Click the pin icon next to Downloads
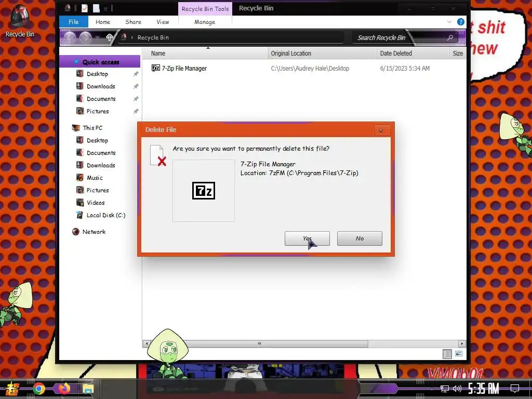 [x=136, y=87]
